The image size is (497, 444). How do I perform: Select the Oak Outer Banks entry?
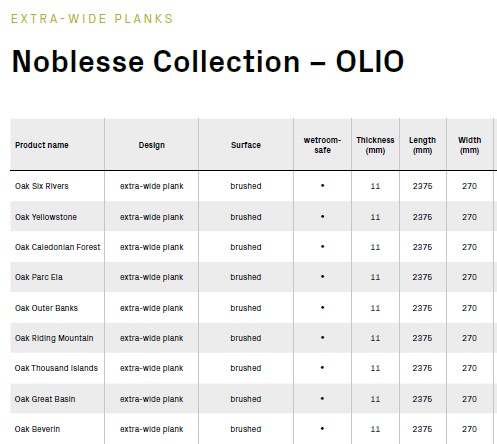46,308
